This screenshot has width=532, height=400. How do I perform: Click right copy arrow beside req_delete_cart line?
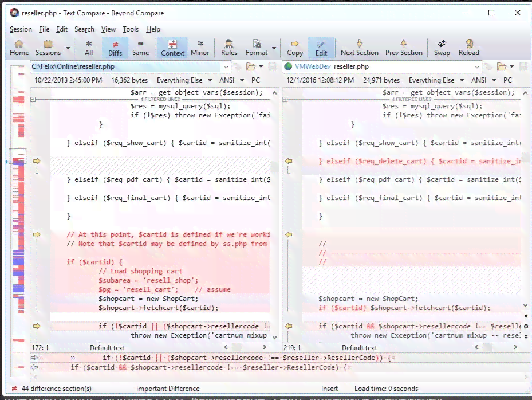[289, 161]
